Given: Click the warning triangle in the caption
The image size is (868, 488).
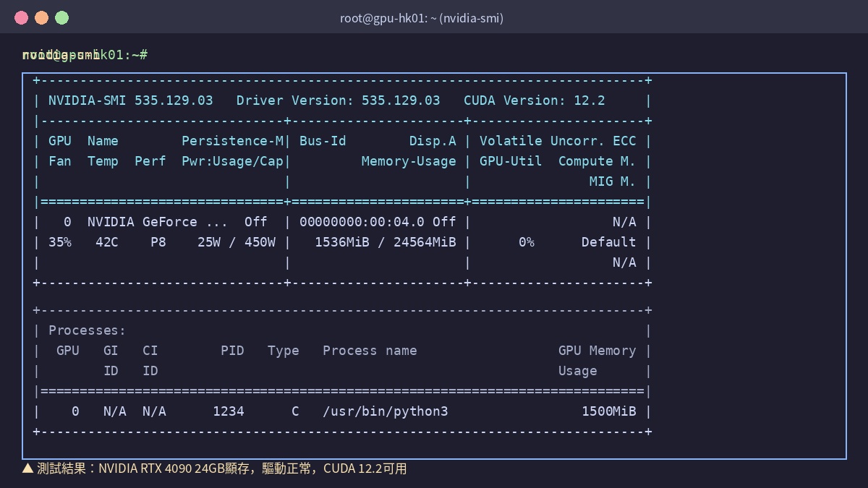Looking at the screenshot, I should 28,468.
